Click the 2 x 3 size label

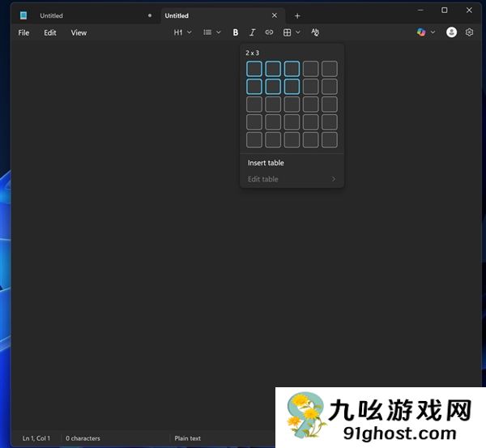(252, 53)
